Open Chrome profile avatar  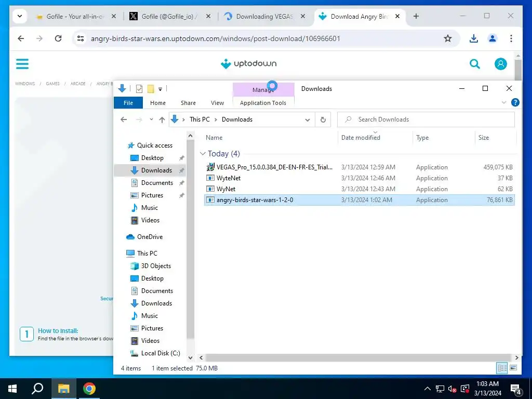493,38
